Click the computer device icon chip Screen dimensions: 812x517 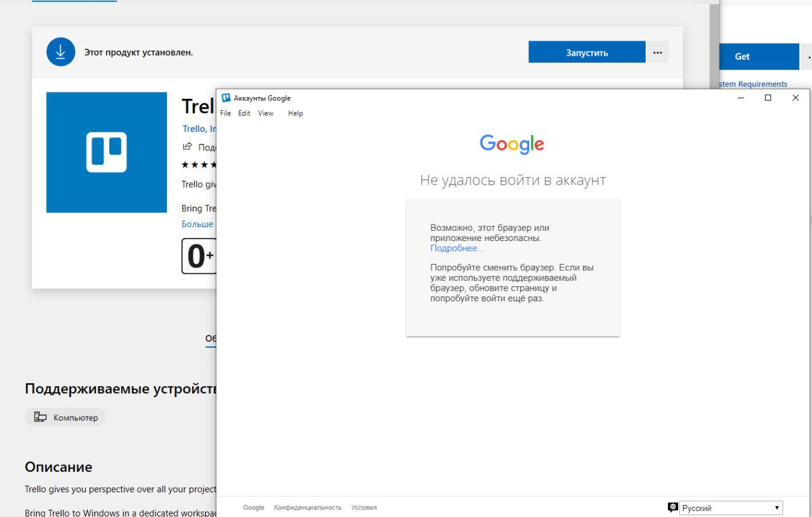click(65, 417)
